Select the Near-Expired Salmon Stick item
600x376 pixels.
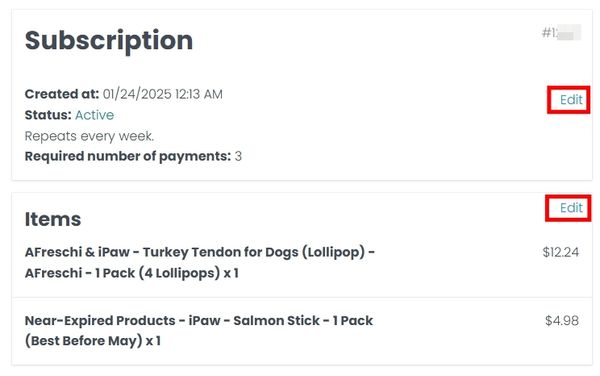199,330
